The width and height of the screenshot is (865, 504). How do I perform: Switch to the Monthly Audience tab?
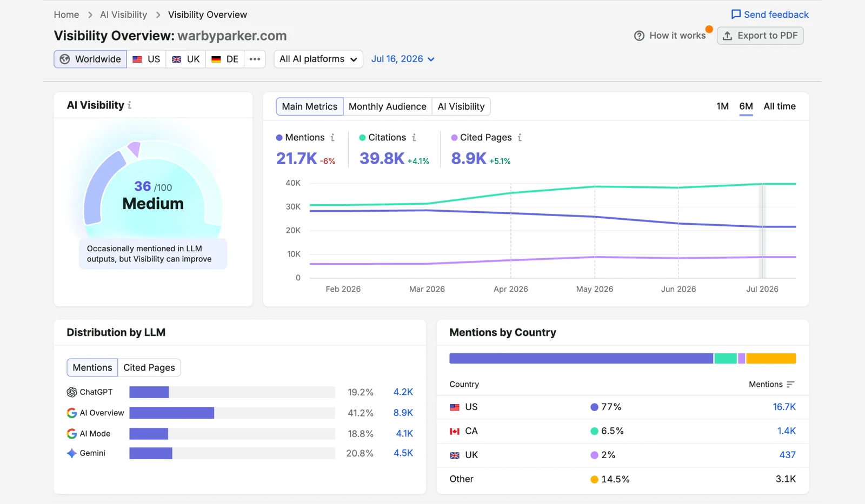[x=388, y=106]
